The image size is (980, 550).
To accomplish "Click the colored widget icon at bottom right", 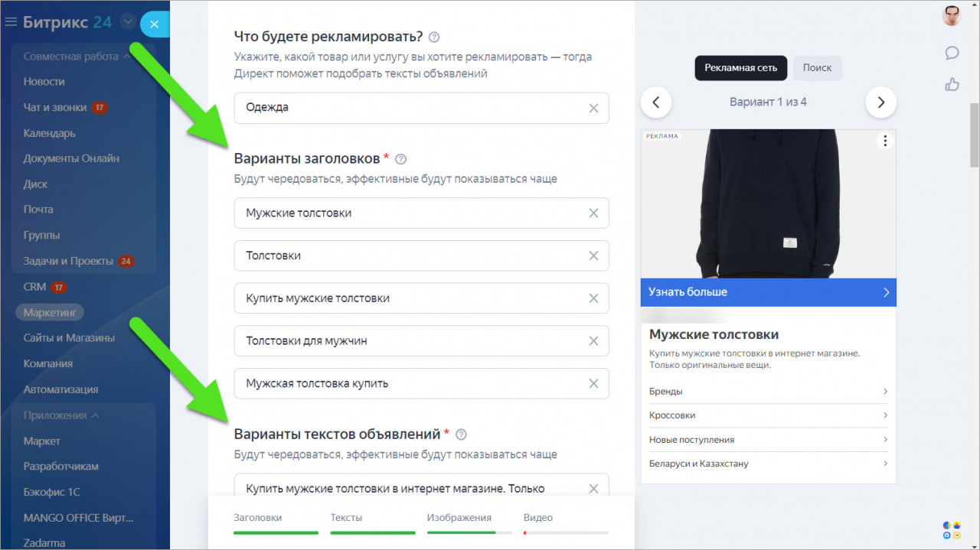I will click(x=952, y=530).
